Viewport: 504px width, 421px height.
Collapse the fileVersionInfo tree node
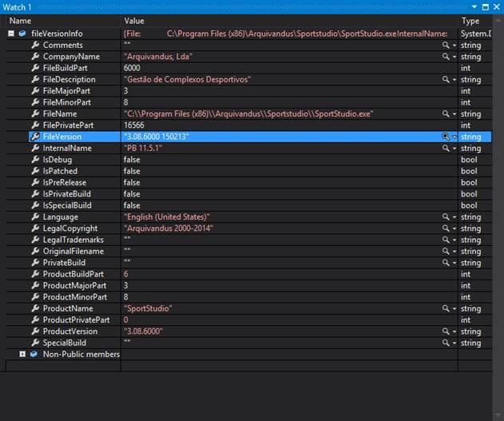click(11, 34)
